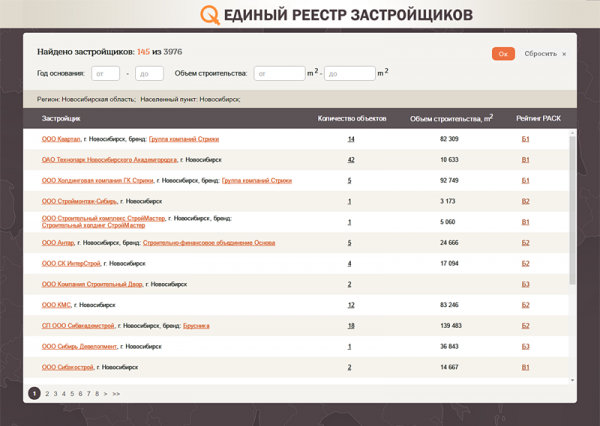Click the orange Ок button
Viewport: 600px width, 426px height.
503,54
